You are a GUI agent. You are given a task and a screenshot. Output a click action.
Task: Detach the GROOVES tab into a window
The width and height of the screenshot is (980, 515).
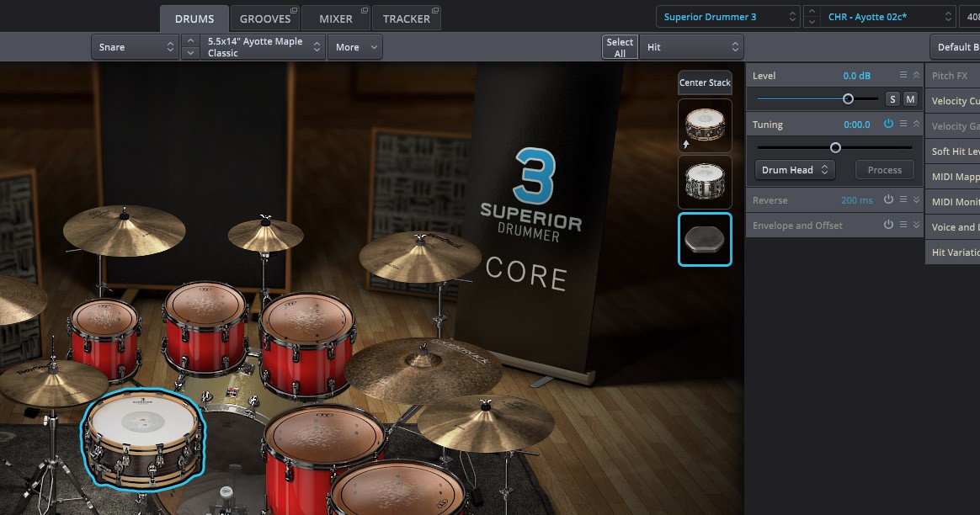pyautogui.click(x=295, y=10)
